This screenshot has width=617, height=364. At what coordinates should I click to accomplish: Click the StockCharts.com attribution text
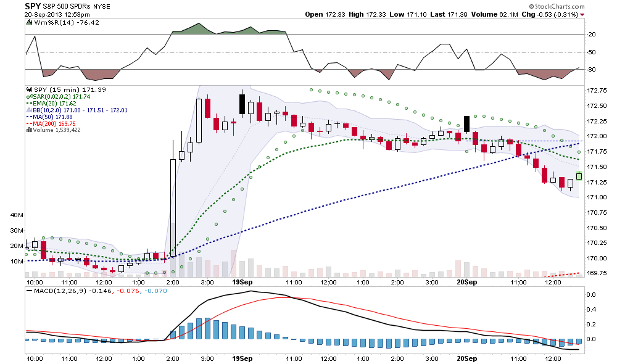tap(560, 6)
